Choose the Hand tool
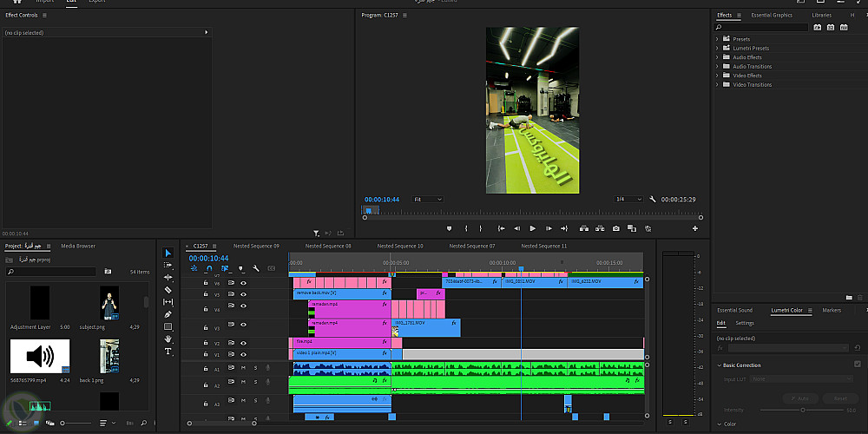868x434 pixels. coord(168,339)
